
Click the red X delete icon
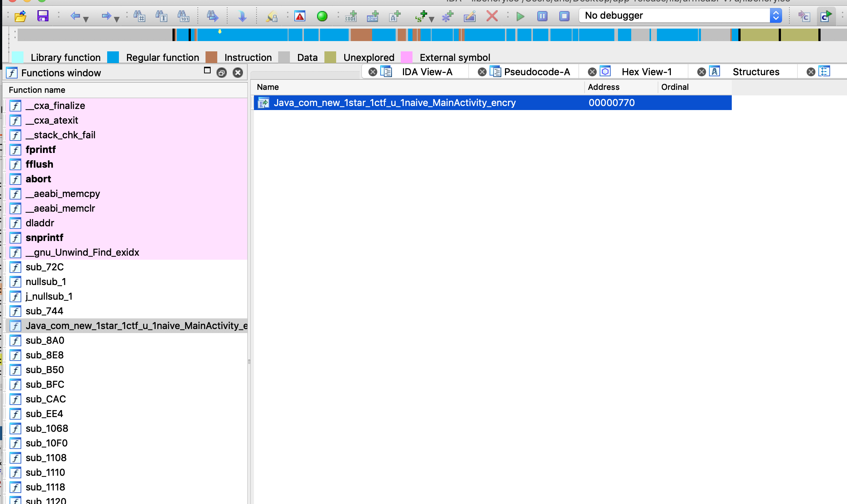[x=492, y=16]
